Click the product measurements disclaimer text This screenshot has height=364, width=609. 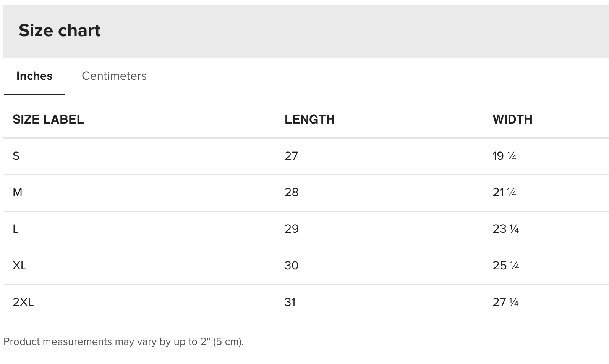tap(123, 341)
